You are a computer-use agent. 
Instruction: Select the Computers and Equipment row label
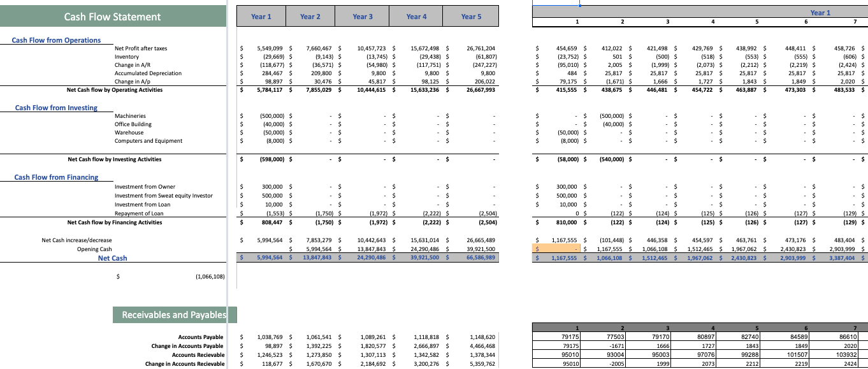click(x=148, y=141)
